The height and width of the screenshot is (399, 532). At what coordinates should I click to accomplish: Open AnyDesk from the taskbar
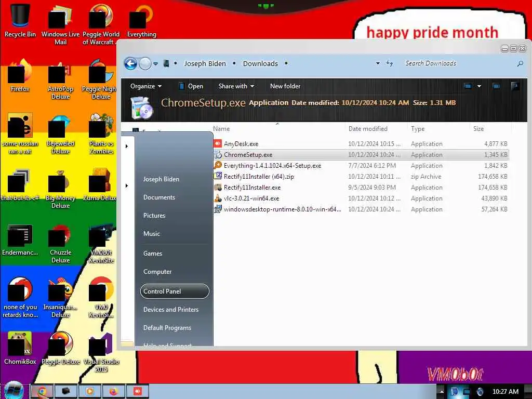point(137,391)
